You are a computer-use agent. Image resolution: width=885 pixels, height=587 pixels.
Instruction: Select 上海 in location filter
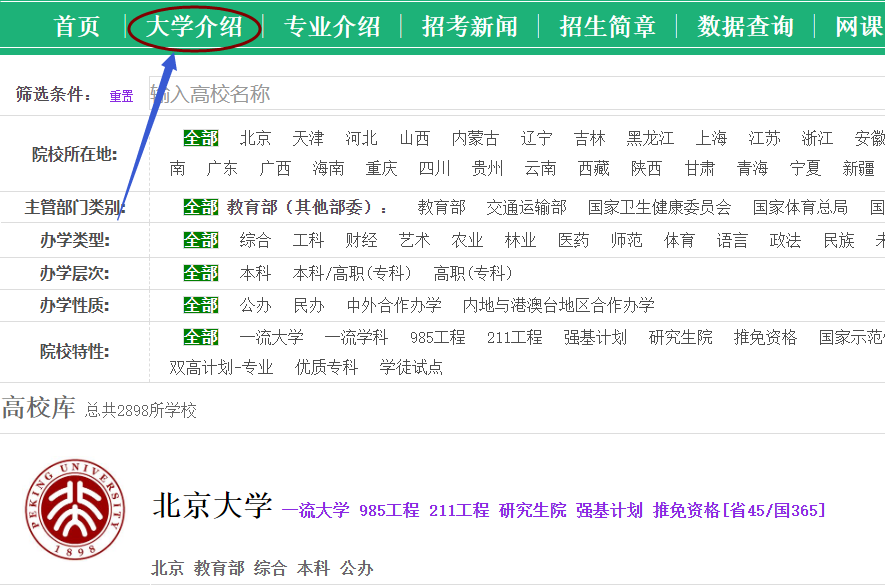(x=711, y=138)
